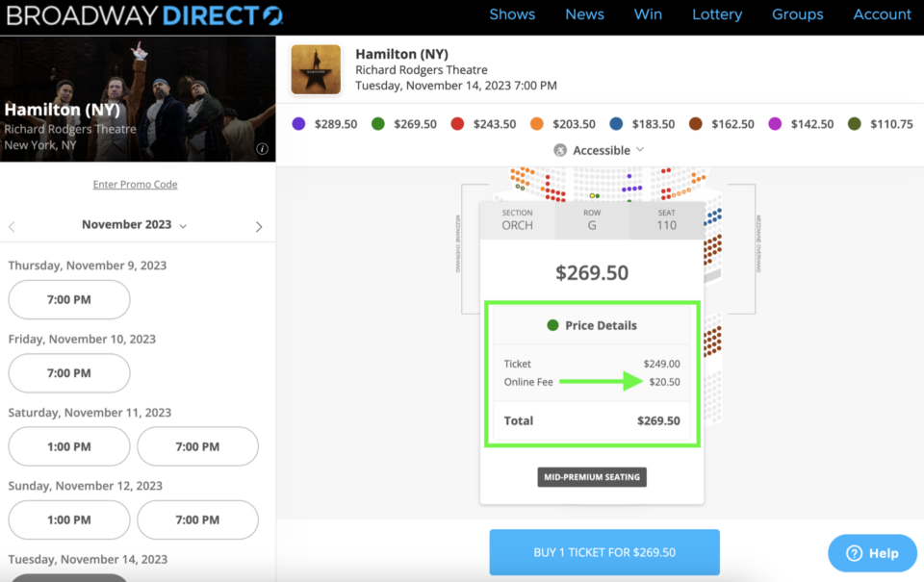Go to previous month arrow

tap(13, 227)
